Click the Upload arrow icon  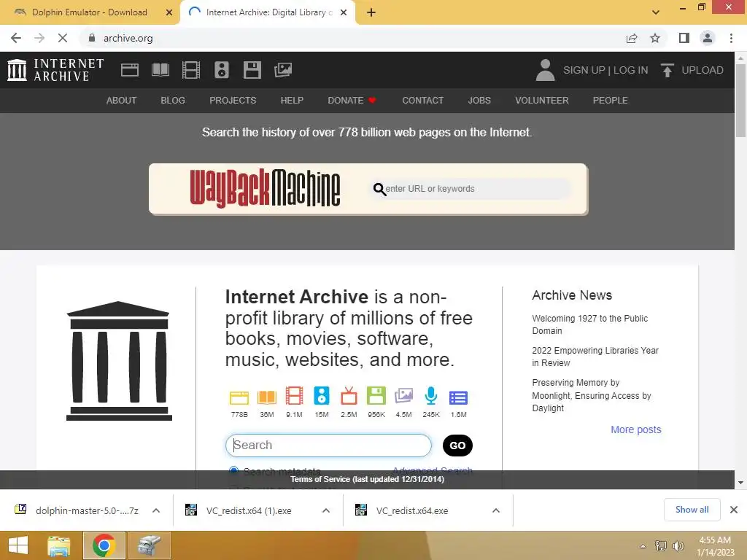coord(667,70)
